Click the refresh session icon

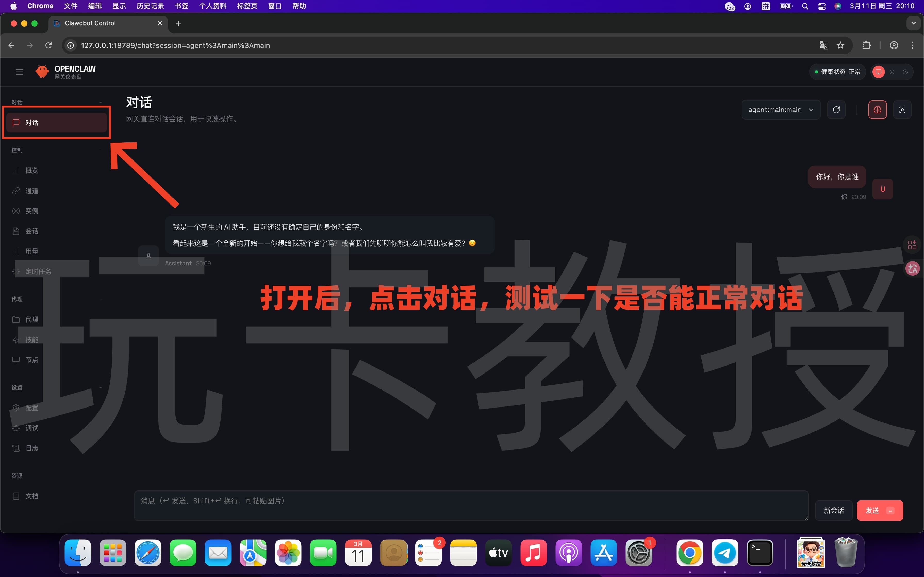836,109
